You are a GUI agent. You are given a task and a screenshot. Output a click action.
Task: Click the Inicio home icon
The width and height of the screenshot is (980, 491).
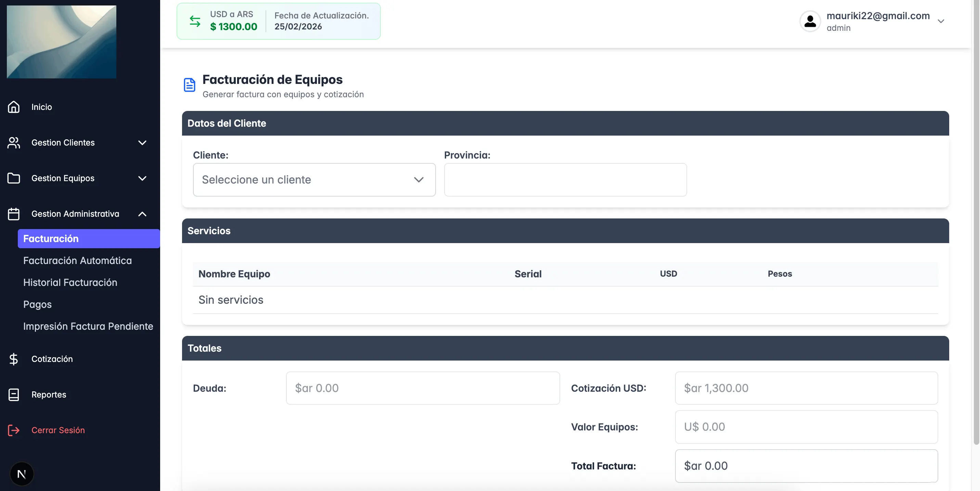coord(14,107)
